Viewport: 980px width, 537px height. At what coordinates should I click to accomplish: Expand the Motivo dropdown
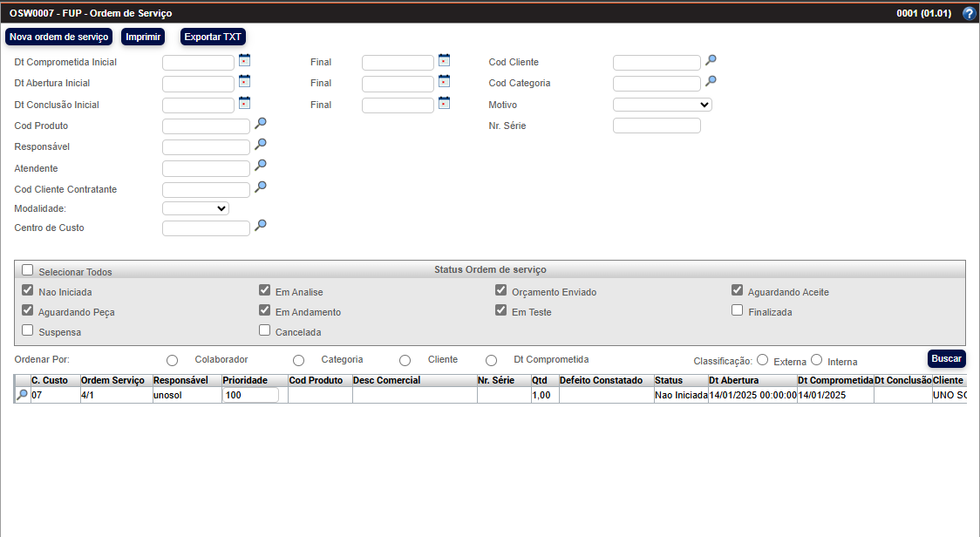coord(662,105)
